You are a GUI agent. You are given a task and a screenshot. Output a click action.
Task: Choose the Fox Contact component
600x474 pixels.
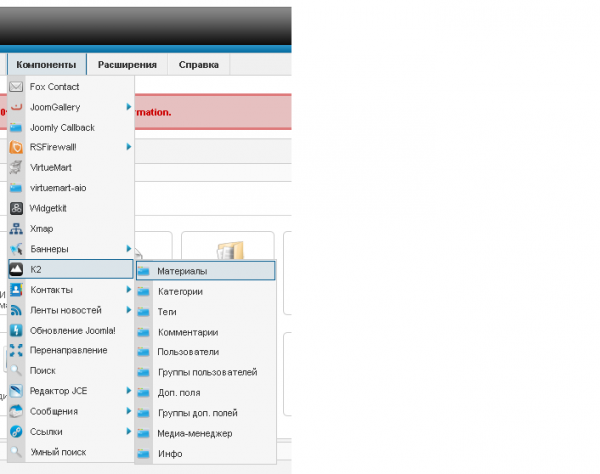click(x=71, y=87)
